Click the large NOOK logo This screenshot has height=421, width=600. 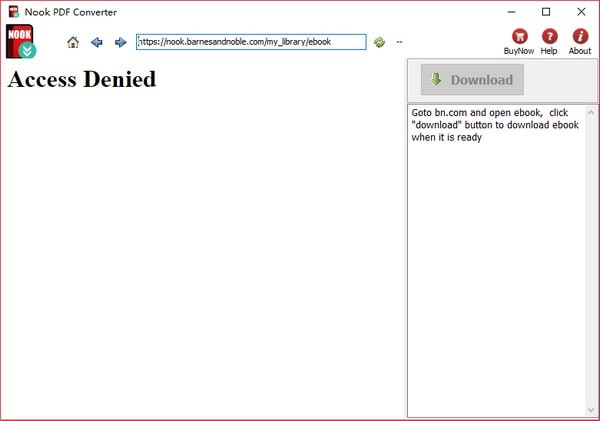(21, 42)
